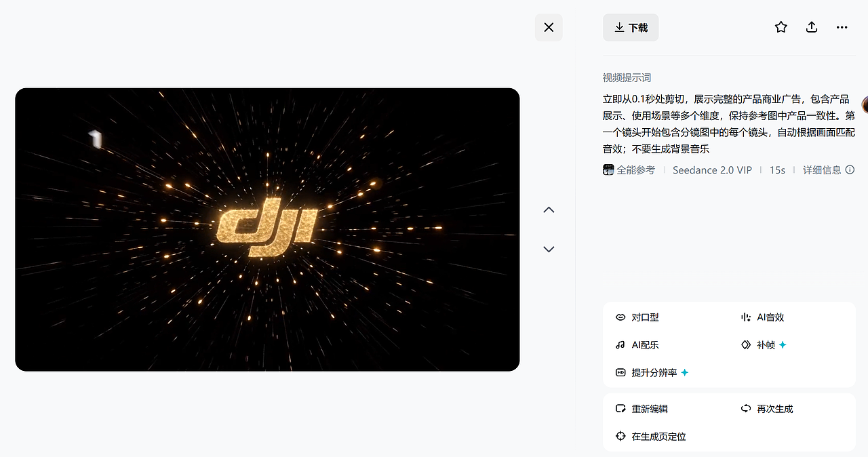Click 再次生成 regenerate option
This screenshot has height=457, width=868.
(767, 409)
